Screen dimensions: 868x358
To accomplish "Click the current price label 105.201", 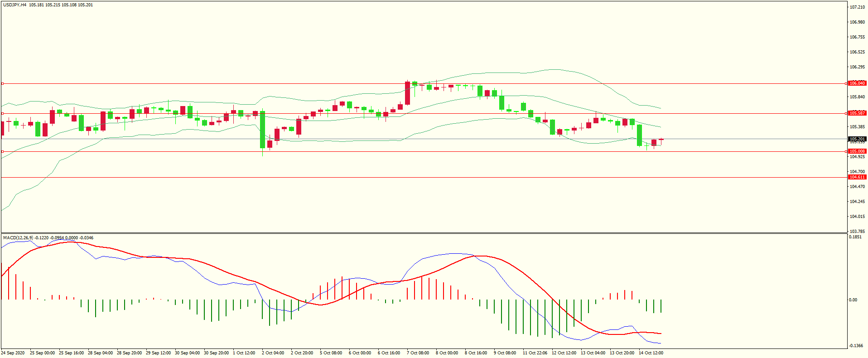I will [x=857, y=139].
